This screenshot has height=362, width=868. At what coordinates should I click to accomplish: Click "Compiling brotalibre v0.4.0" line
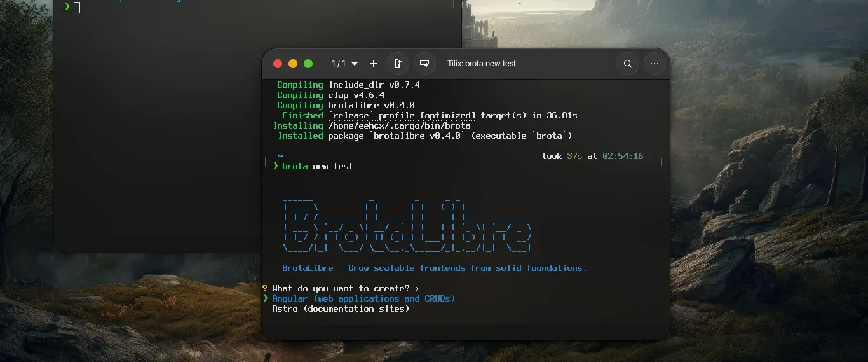pyautogui.click(x=346, y=105)
